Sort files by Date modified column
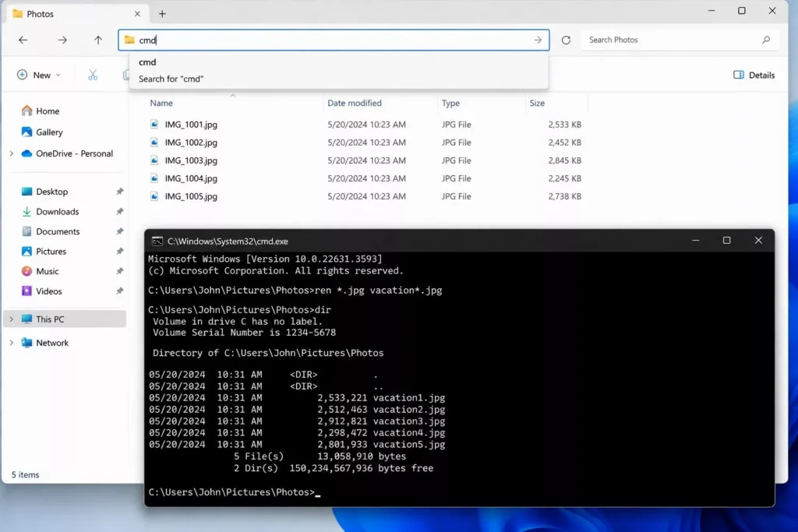 355,103
